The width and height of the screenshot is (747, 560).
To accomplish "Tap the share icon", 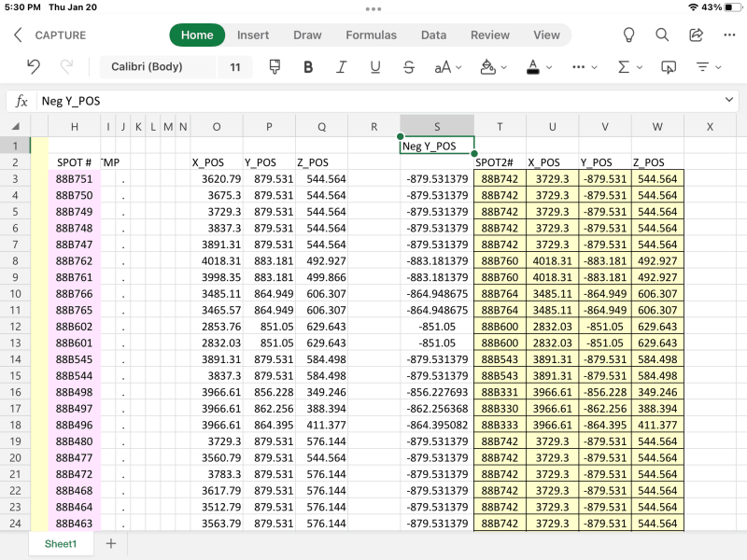I will point(696,35).
